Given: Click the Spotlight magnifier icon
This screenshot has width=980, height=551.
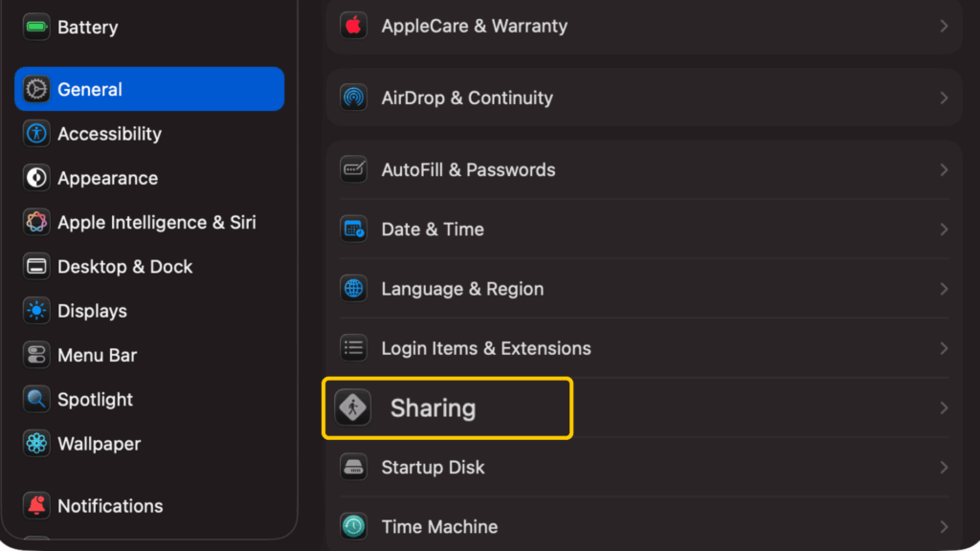Looking at the screenshot, I should click(x=36, y=399).
